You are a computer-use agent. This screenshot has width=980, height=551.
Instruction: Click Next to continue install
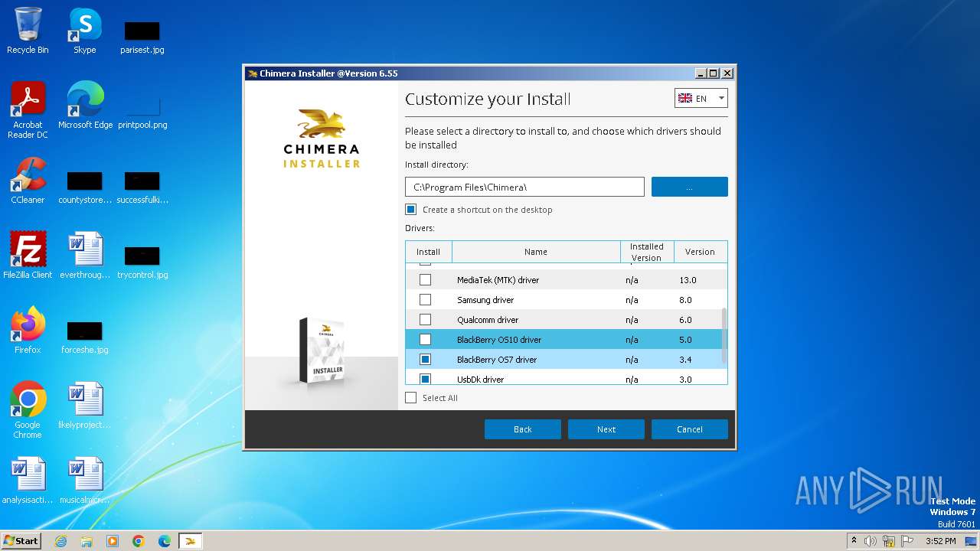[606, 429]
